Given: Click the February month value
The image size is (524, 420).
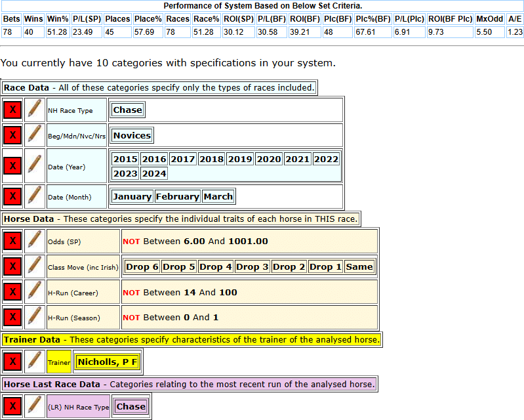Looking at the screenshot, I should [x=178, y=196].
